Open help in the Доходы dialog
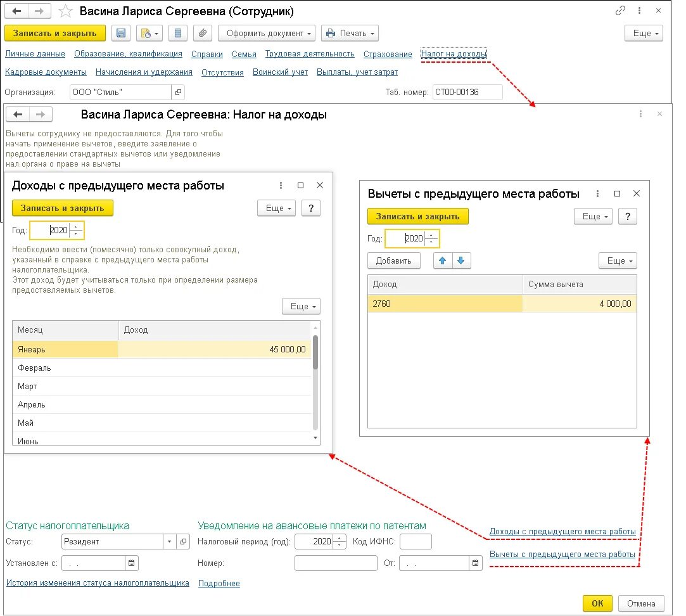686x616 pixels. (311, 209)
